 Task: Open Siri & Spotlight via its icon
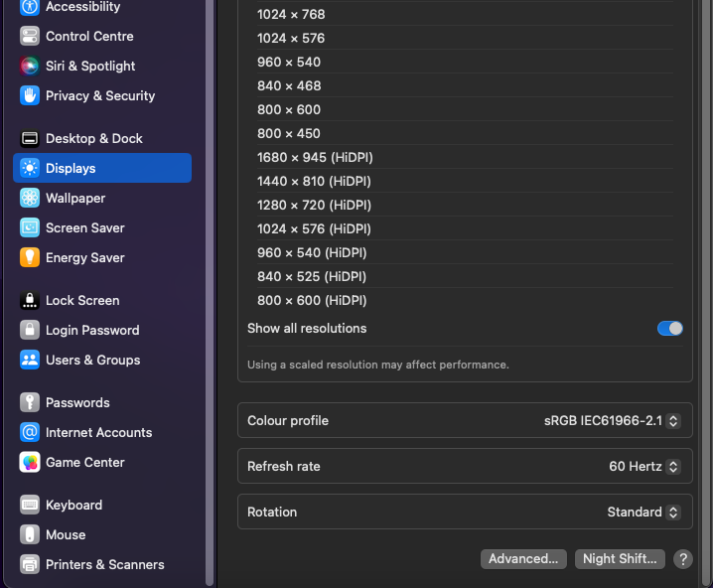tap(30, 66)
